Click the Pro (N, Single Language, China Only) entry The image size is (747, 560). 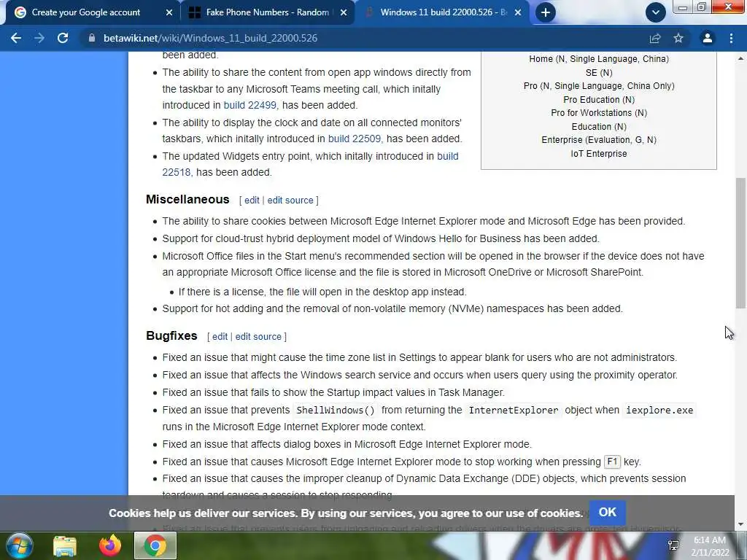click(x=599, y=86)
